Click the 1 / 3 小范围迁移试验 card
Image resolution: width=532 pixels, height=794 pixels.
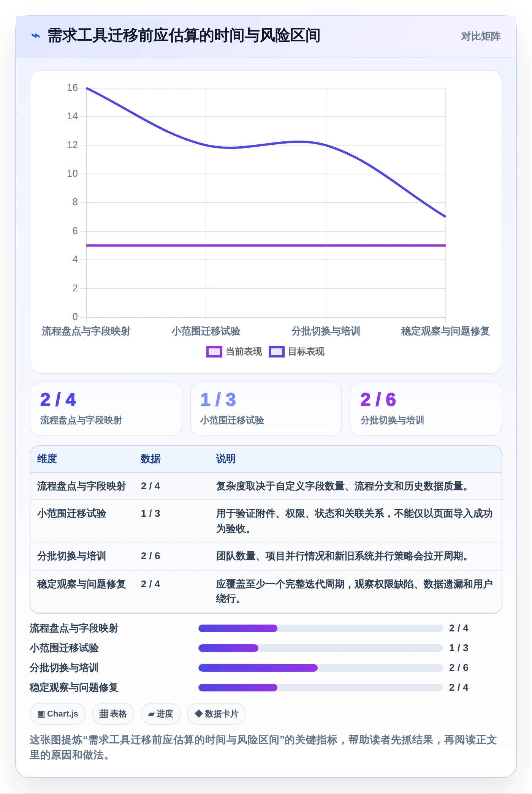coord(266,409)
